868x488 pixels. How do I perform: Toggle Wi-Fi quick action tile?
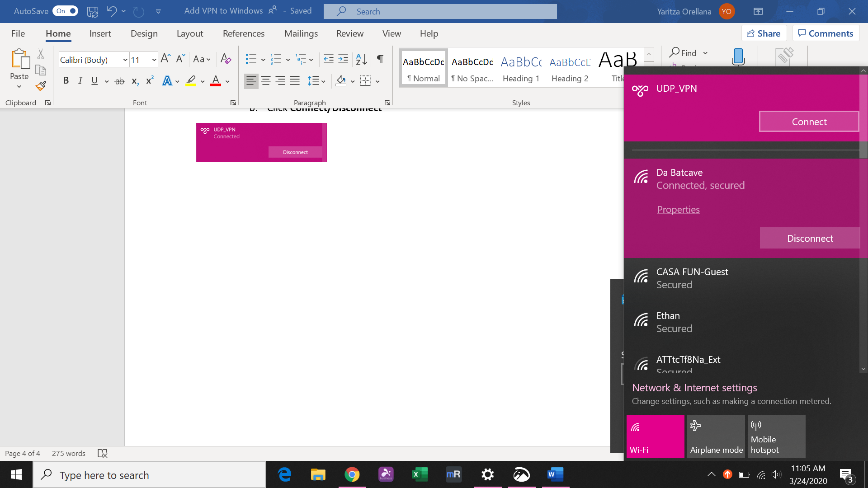pos(655,436)
